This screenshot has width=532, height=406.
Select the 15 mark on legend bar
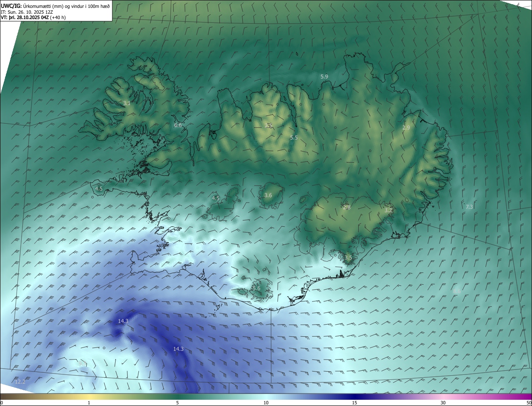click(x=355, y=403)
